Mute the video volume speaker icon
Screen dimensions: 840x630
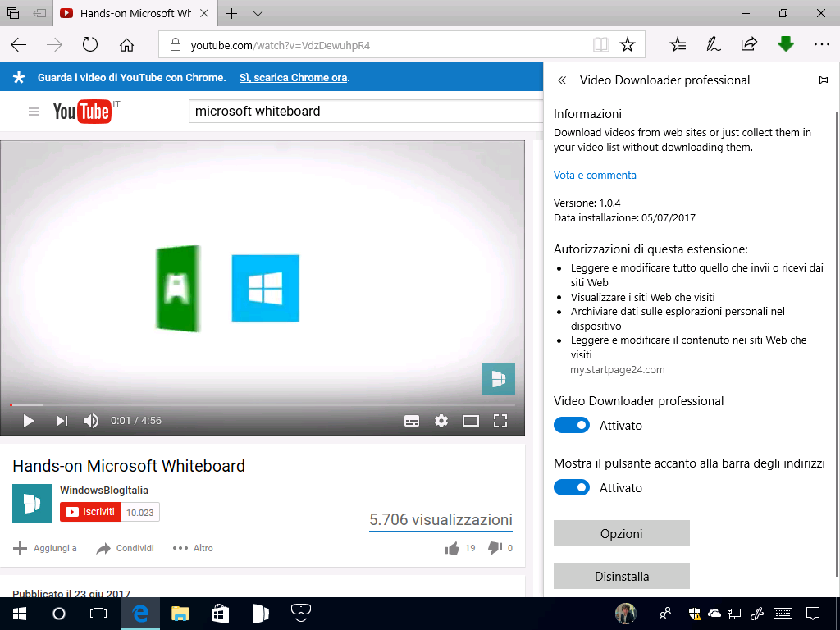point(91,421)
